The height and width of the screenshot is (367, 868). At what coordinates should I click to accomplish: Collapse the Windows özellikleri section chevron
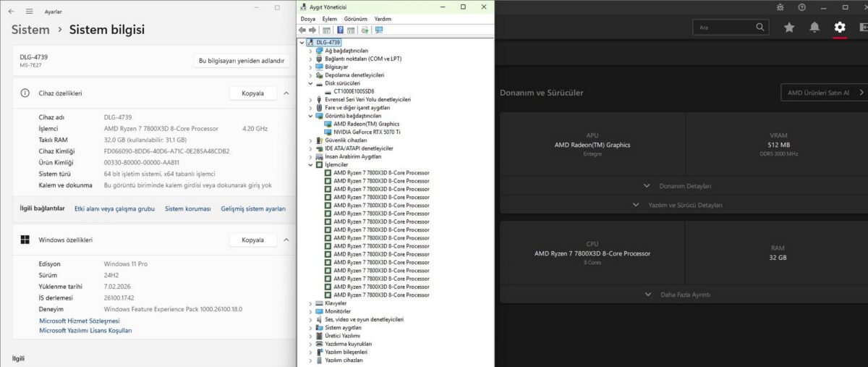click(286, 240)
